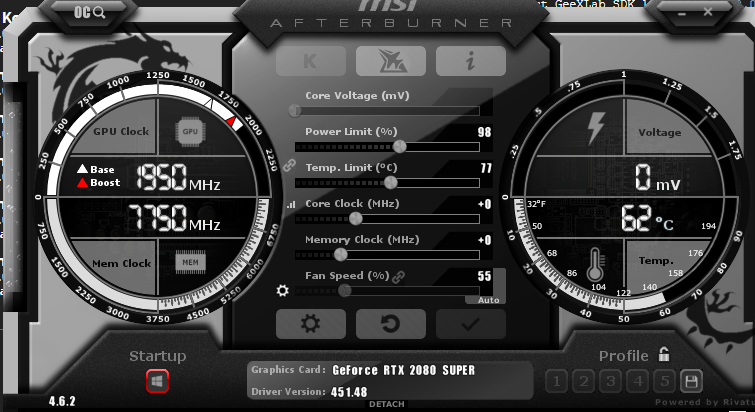Click the GPU Clock label
The height and width of the screenshot is (412, 755).
click(121, 131)
